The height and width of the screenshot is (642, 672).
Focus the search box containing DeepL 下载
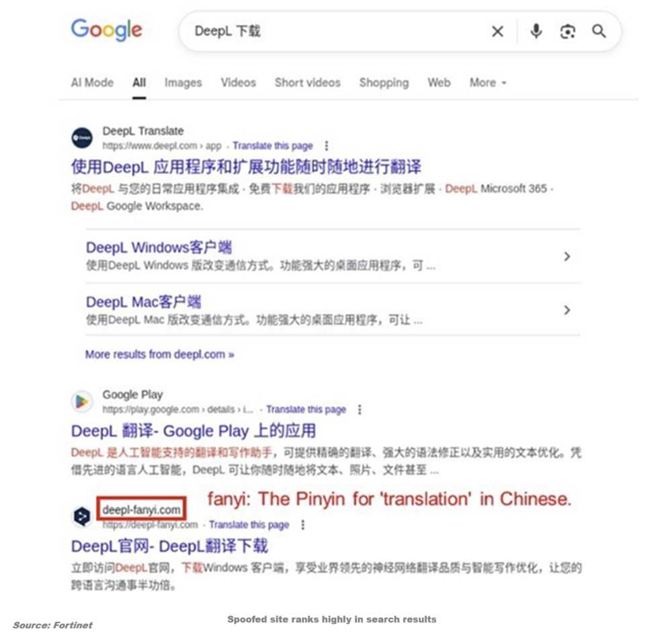(334, 32)
